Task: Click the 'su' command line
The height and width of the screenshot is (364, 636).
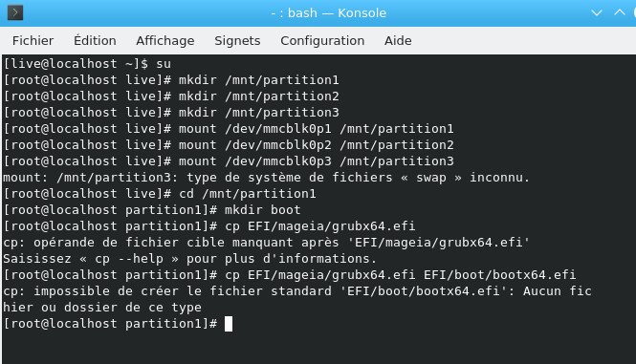Action: click(87, 64)
